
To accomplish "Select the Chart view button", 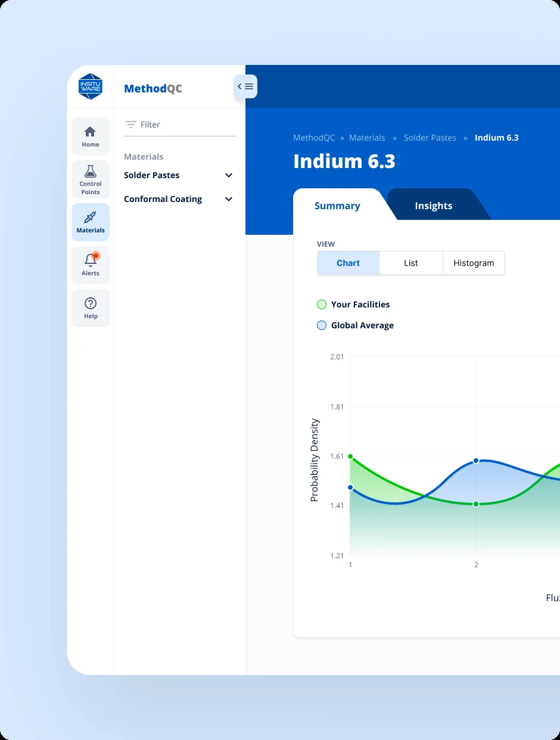I will [x=348, y=263].
